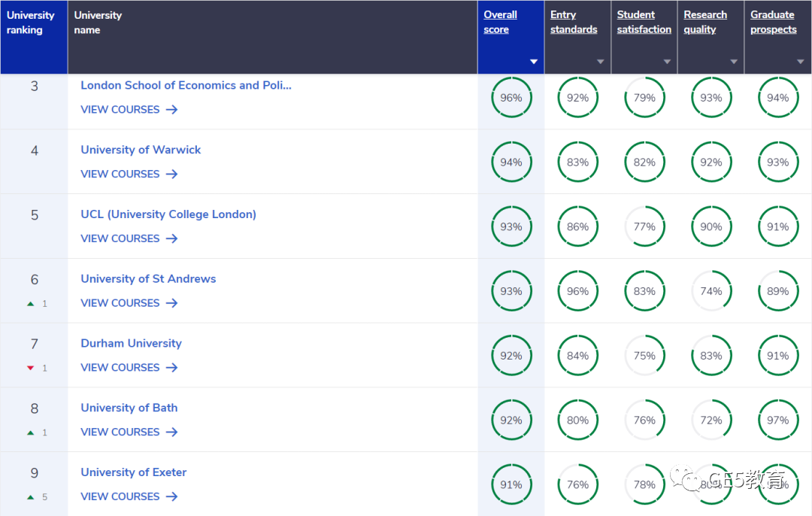Click St Andrews entry standards 96% circle
812x516 pixels.
[577, 291]
